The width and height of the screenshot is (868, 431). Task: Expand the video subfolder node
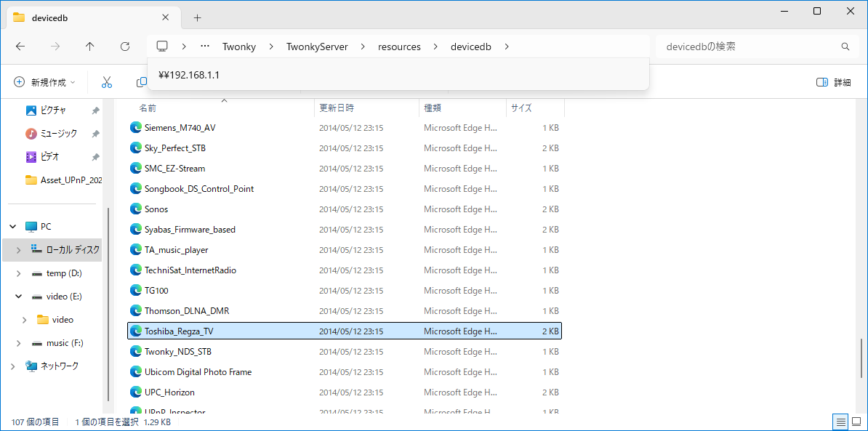pyautogui.click(x=25, y=320)
